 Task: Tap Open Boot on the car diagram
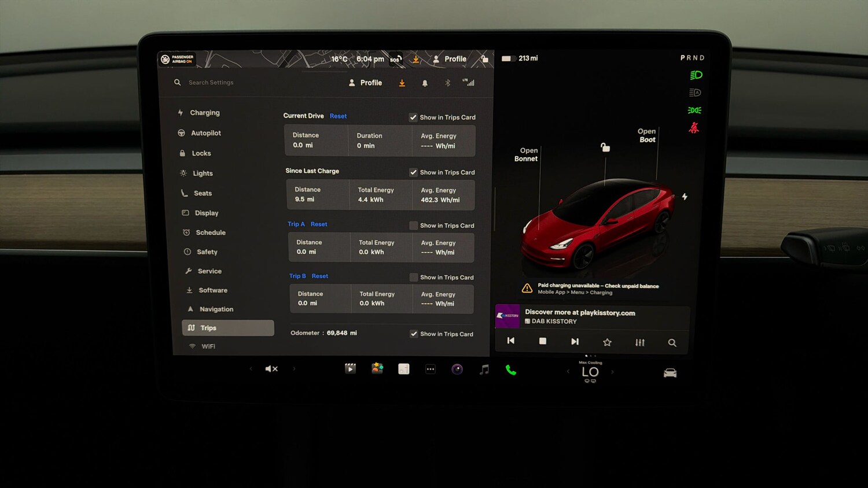[x=646, y=134]
